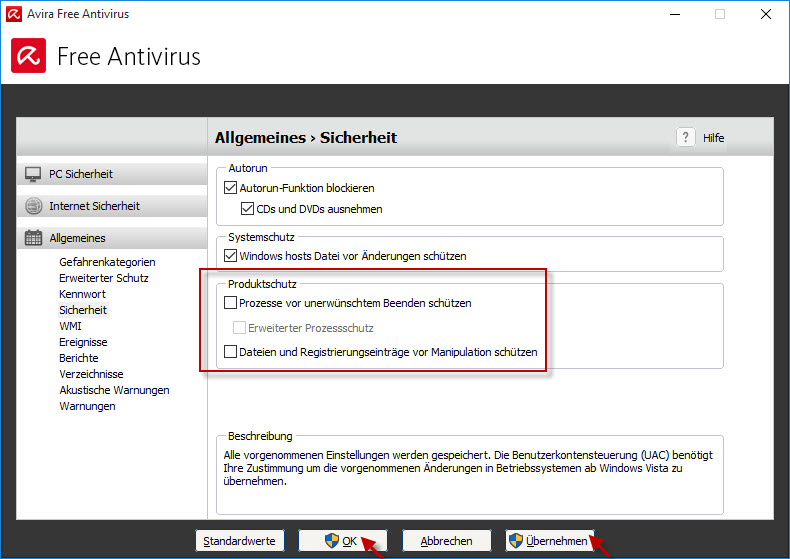Screen dimensions: 790x559
Task: Select Berichte in the sidebar
Action: click(79, 358)
